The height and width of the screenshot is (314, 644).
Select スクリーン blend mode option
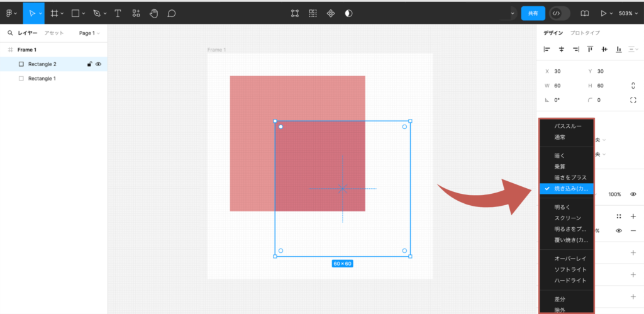tap(567, 218)
